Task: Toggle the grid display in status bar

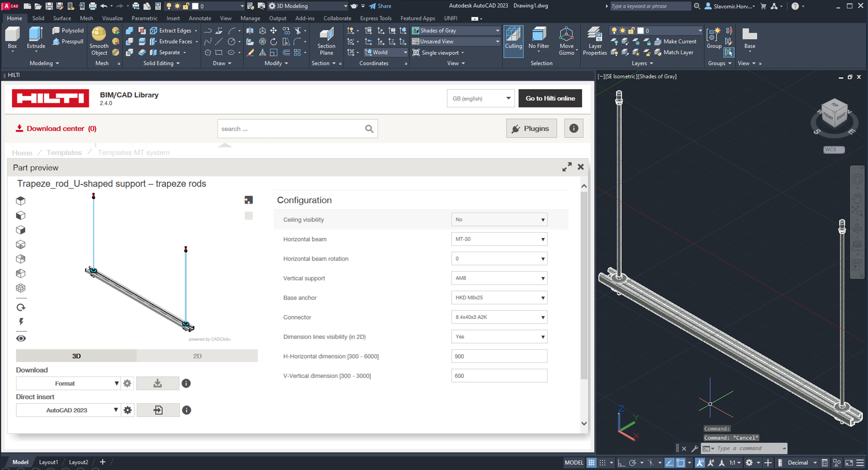Action: click(591, 463)
